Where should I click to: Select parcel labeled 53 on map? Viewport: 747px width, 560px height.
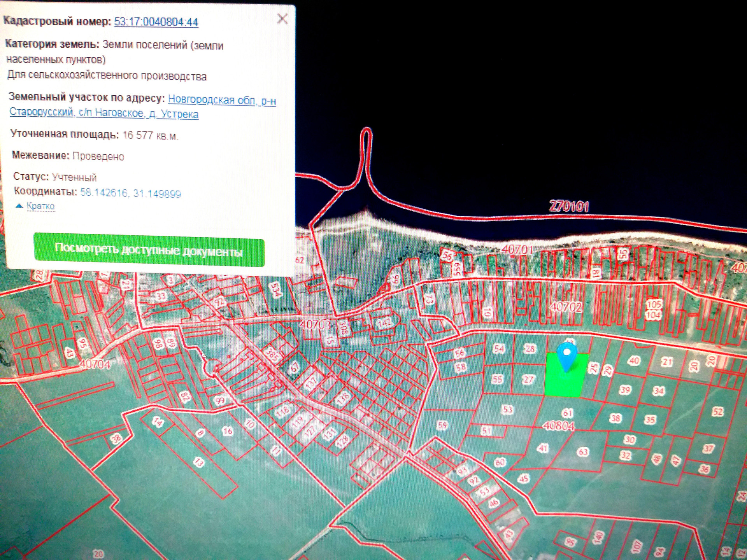coord(507,409)
